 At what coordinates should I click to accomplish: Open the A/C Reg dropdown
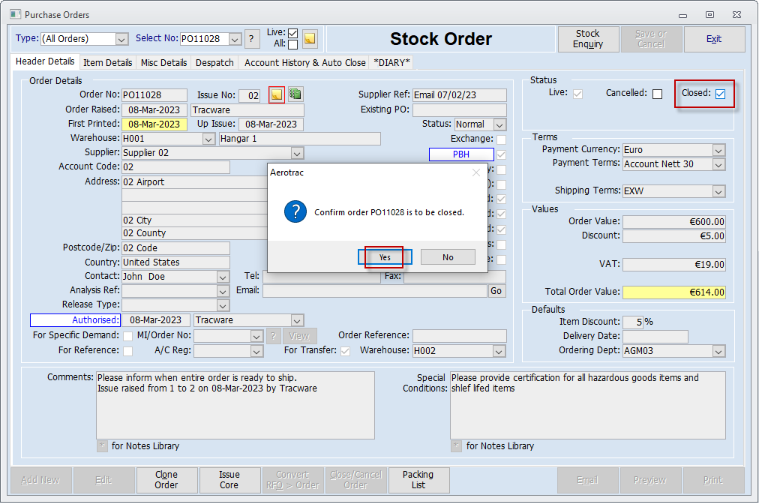click(x=257, y=351)
